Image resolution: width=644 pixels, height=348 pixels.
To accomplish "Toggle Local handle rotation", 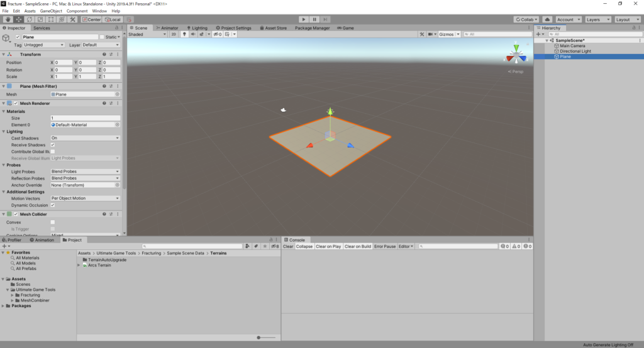I will (x=113, y=19).
